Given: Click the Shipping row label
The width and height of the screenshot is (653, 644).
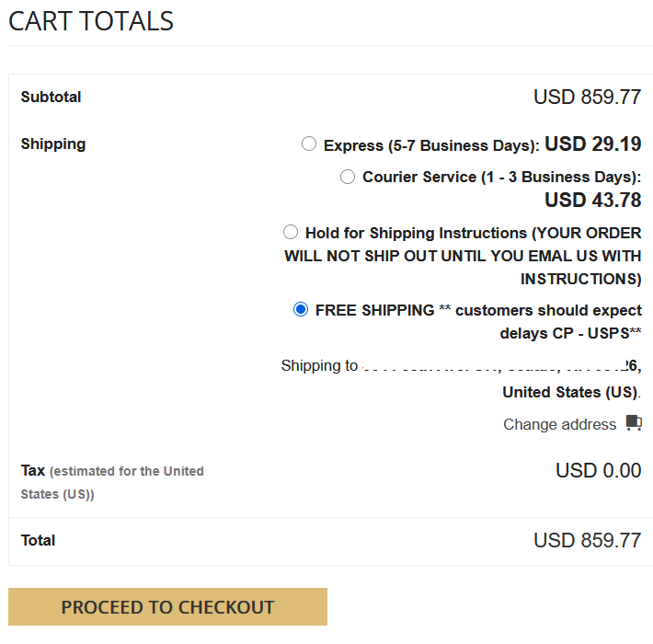Looking at the screenshot, I should [53, 144].
